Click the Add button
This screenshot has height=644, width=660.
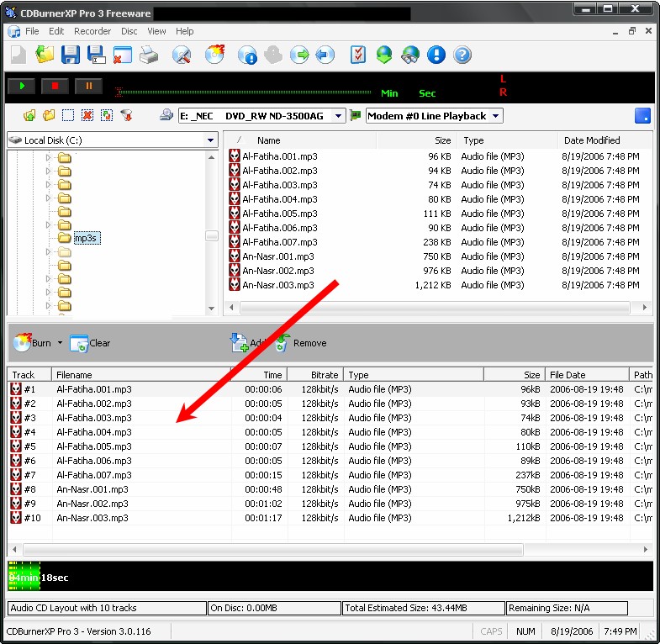(249, 343)
